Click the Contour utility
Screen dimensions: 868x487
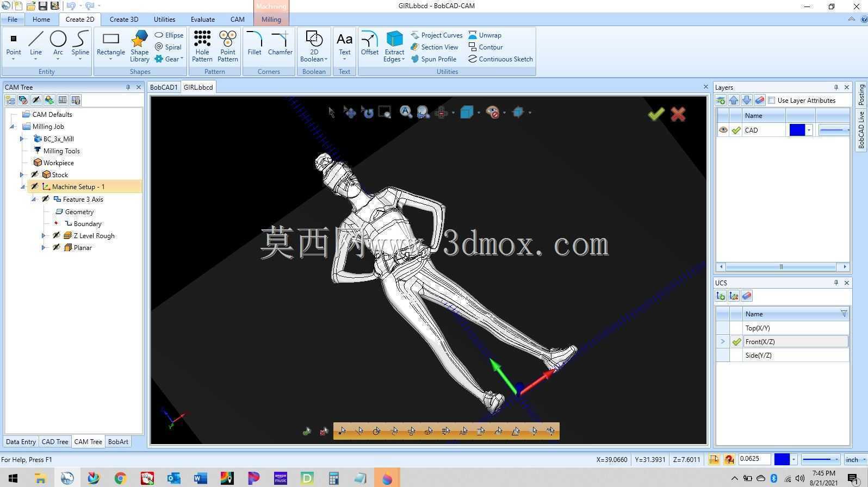pyautogui.click(x=485, y=47)
